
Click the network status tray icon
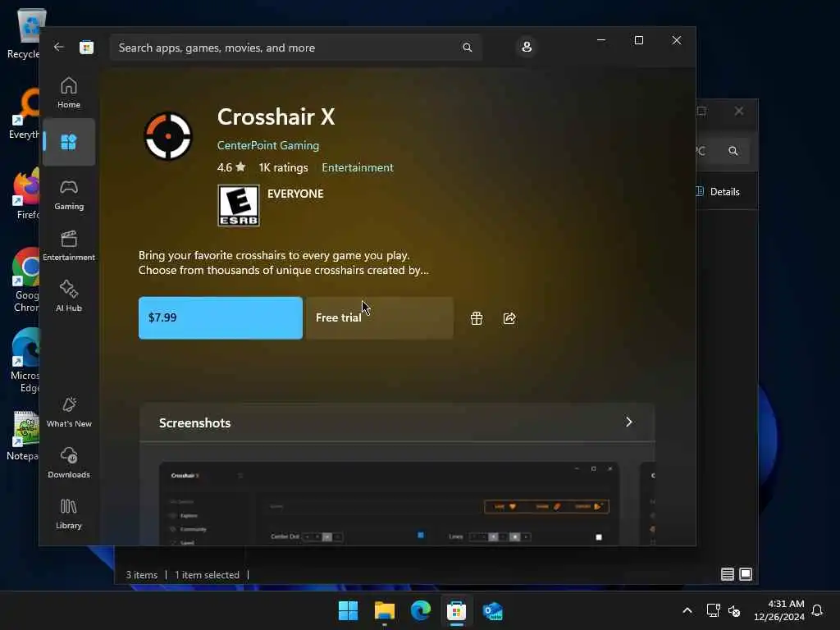point(713,610)
